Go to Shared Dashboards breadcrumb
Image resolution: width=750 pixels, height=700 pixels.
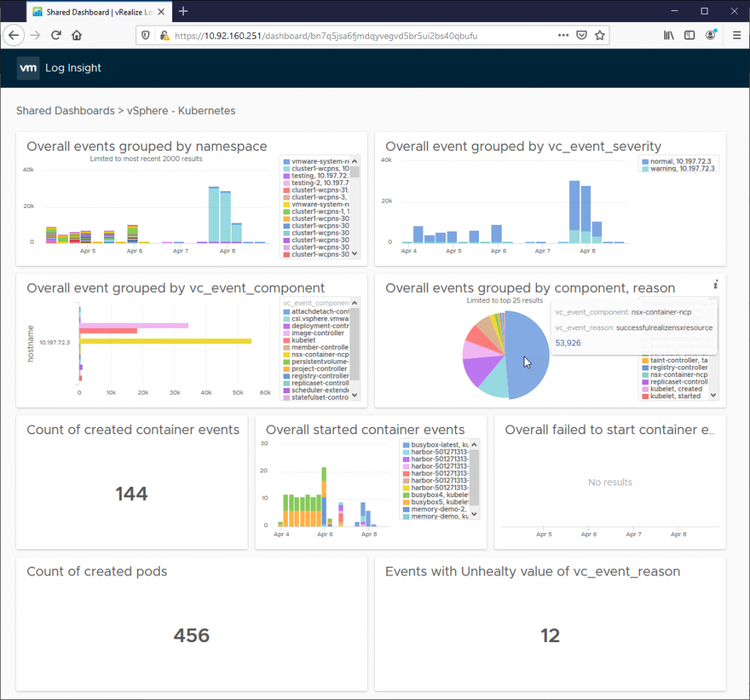(64, 111)
